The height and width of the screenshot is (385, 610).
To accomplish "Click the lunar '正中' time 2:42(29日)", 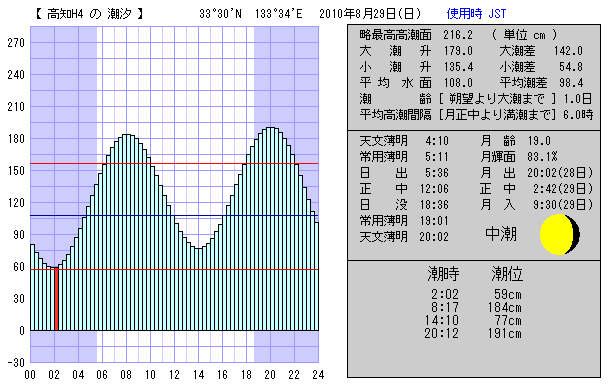I will (x=563, y=189).
